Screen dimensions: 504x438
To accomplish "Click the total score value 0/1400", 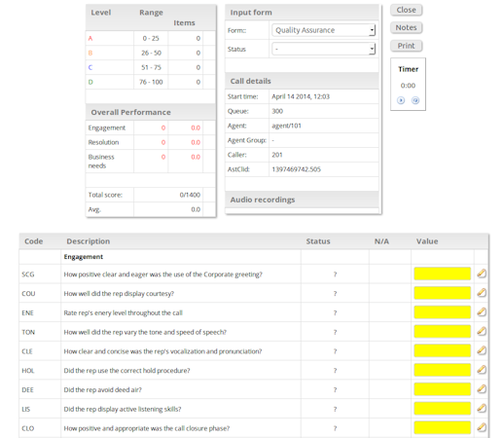I will tap(190, 195).
